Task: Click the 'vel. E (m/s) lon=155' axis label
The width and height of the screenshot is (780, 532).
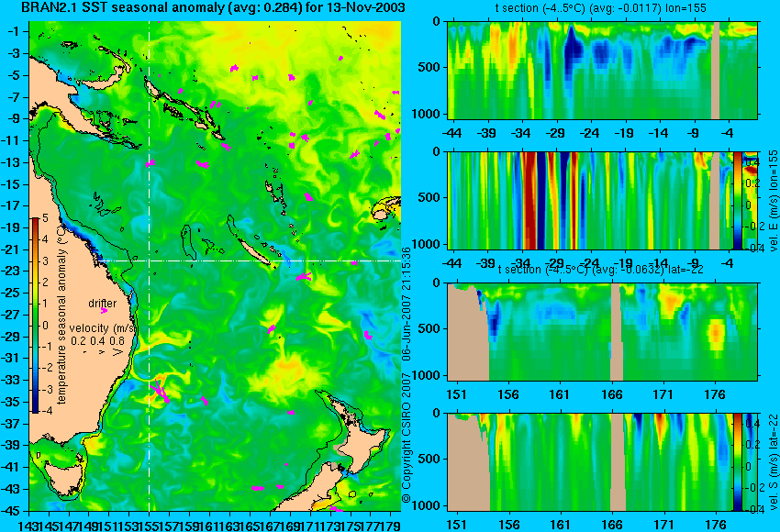Action: 773,200
